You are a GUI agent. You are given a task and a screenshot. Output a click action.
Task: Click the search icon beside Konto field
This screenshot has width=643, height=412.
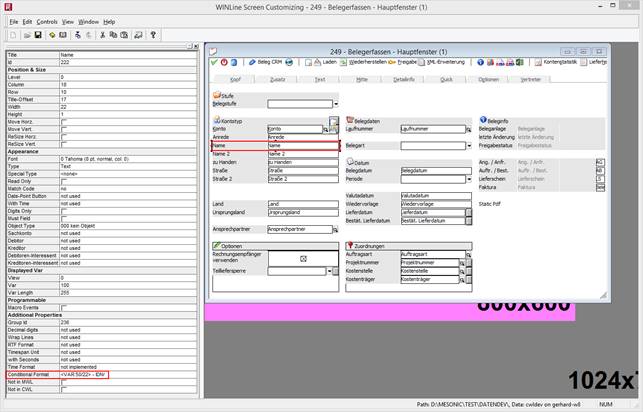click(x=333, y=121)
